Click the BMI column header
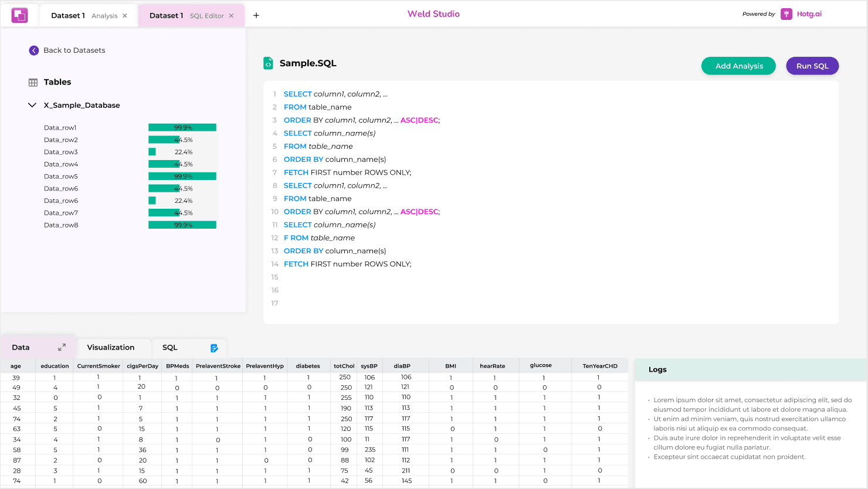Screen dimensions: 868x489 pyautogui.click(x=450, y=366)
